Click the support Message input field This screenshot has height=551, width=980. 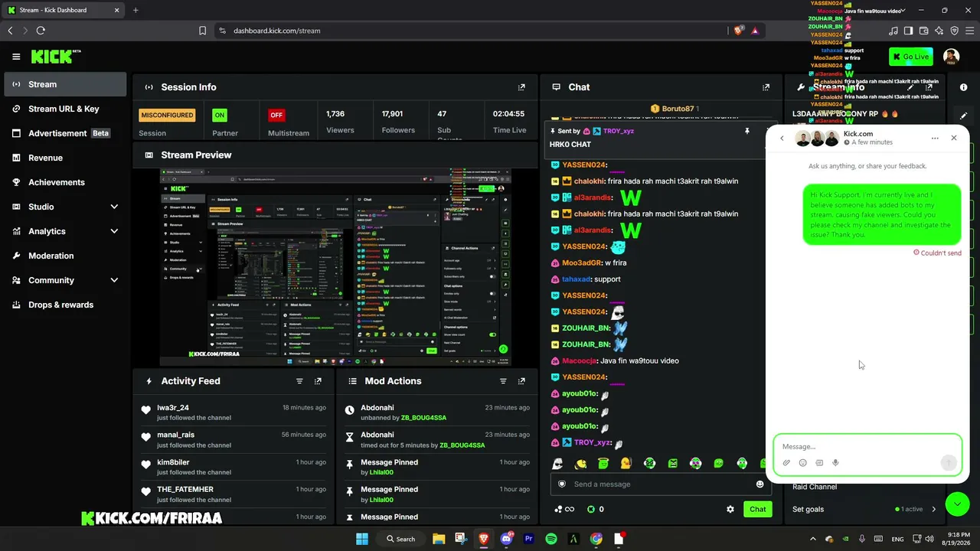point(867,446)
